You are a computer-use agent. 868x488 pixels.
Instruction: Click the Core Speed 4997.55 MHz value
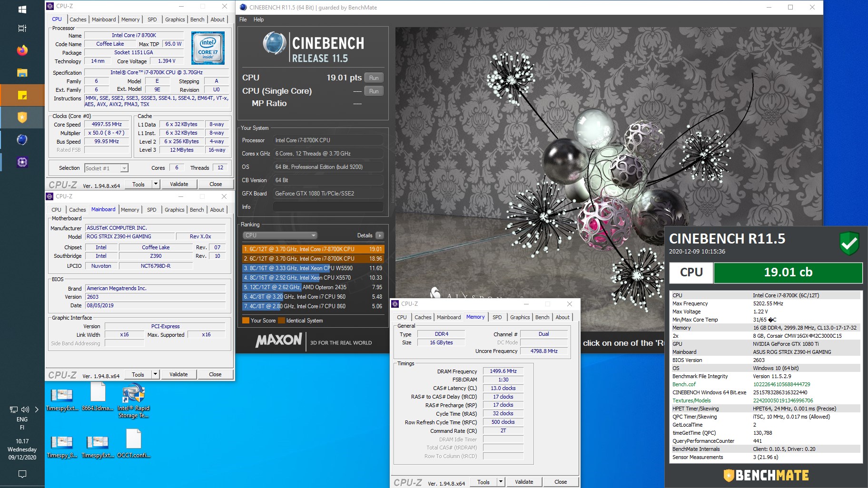tap(107, 124)
